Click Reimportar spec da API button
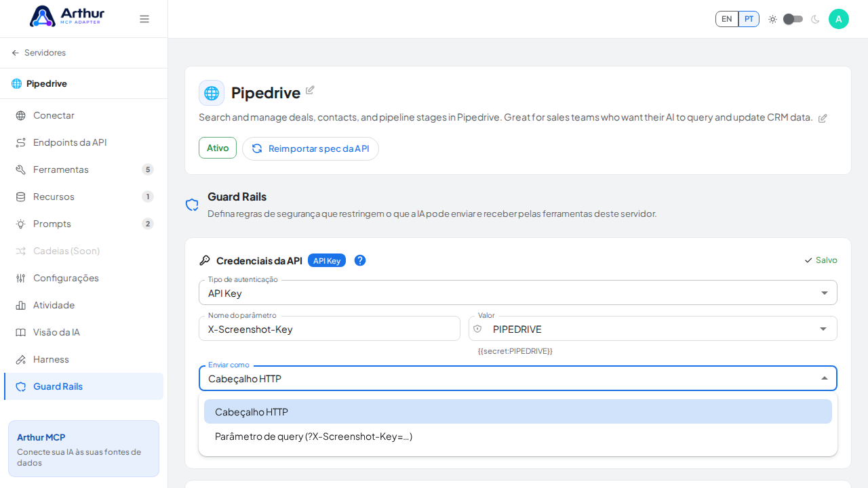The image size is (868, 488). [x=311, y=148]
